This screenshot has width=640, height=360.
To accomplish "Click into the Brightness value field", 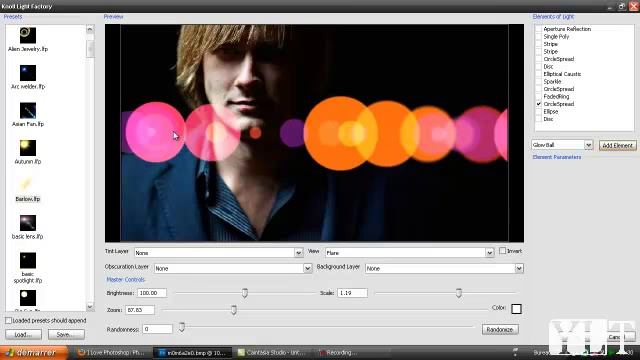I will point(152,293).
